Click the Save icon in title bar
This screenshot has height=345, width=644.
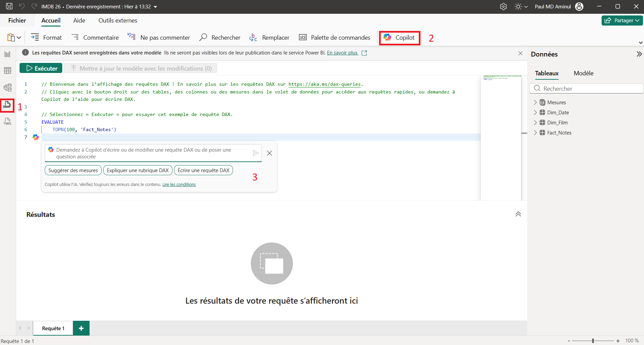pos(9,6)
